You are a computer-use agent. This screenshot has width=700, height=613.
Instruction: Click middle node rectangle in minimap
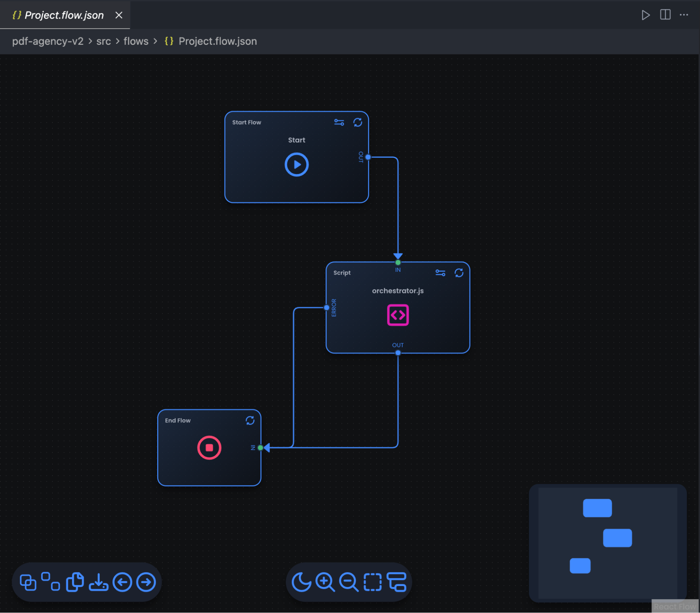[x=617, y=538]
